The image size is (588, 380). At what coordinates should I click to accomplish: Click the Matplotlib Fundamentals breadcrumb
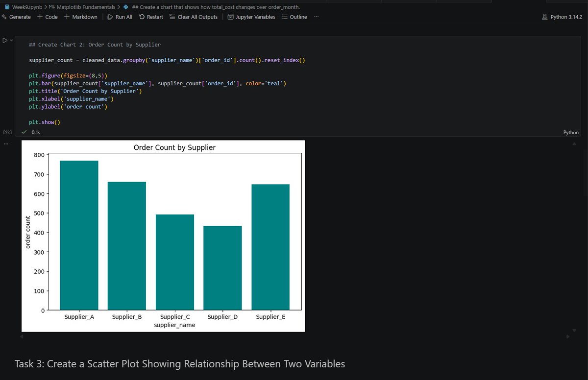pyautogui.click(x=83, y=7)
